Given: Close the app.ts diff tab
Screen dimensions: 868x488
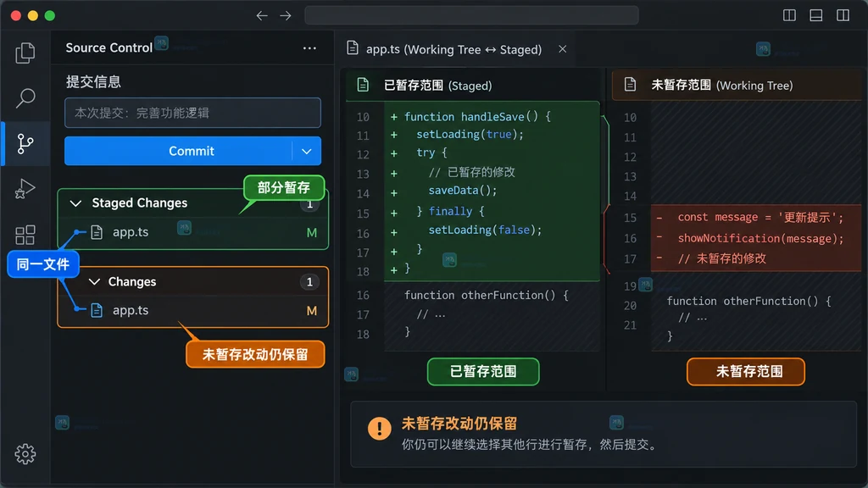Looking at the screenshot, I should click(x=563, y=49).
